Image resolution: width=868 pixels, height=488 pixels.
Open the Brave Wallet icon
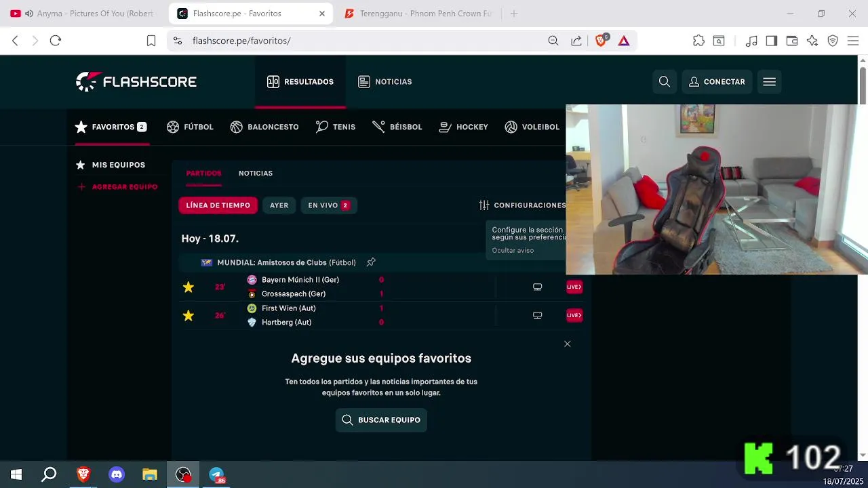click(x=792, y=41)
